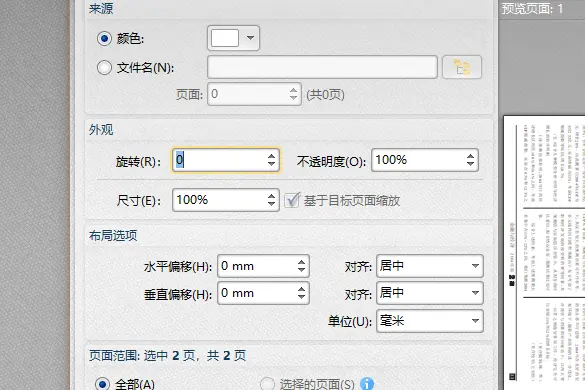Increase 旋转 rotation with up arrow
The width and height of the screenshot is (585, 390).
click(x=272, y=156)
